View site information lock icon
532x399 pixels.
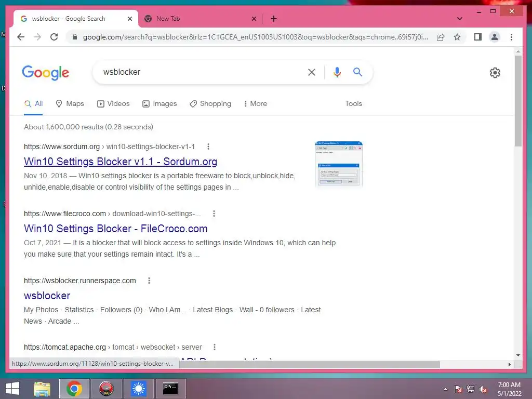tap(75, 37)
